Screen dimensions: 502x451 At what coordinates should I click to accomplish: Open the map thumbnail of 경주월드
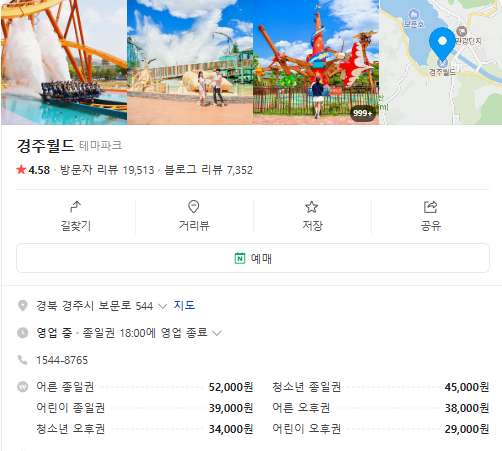click(441, 62)
